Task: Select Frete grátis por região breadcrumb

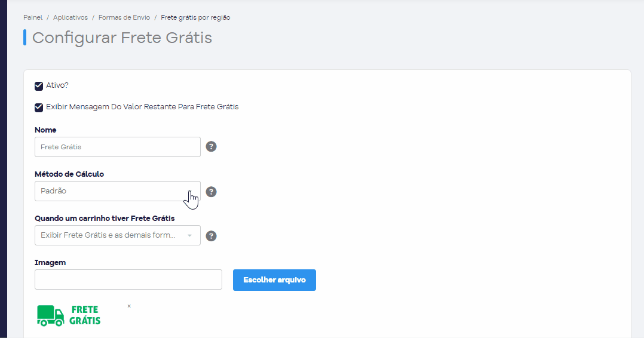Action: (195, 18)
